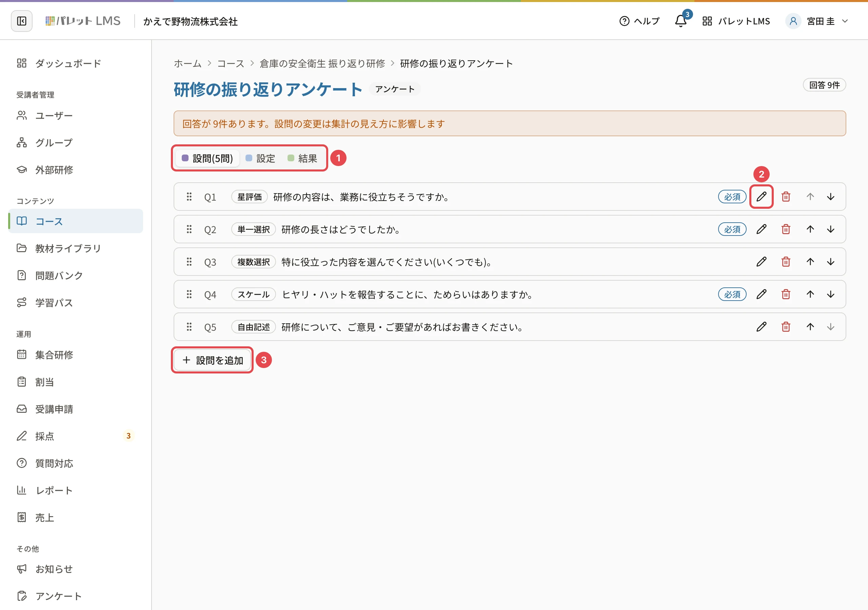Open 教材ライブラリ in the sidebar
This screenshot has width=868, height=610.
pos(76,248)
